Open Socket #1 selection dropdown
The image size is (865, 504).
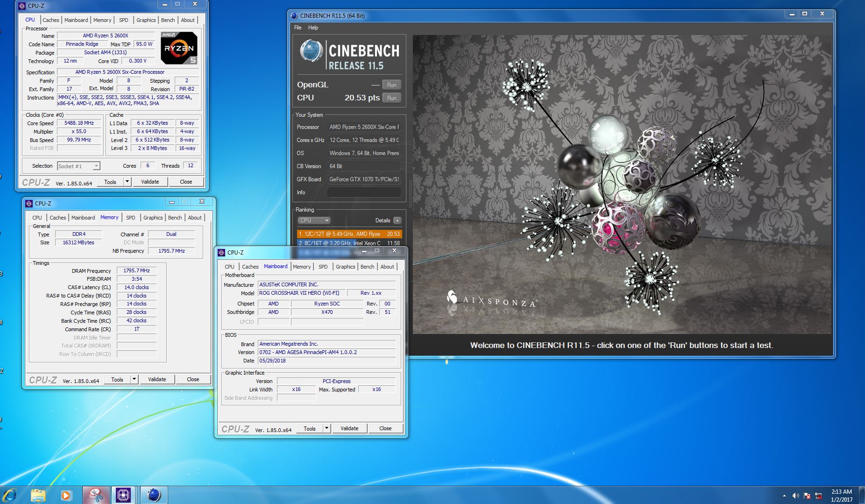tap(78, 166)
